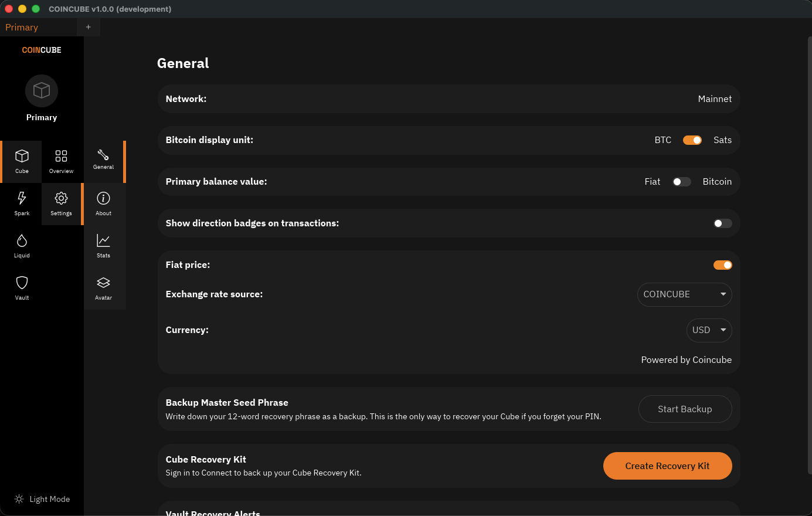Open the Cube section in sidebar
812x516 pixels.
22,162
